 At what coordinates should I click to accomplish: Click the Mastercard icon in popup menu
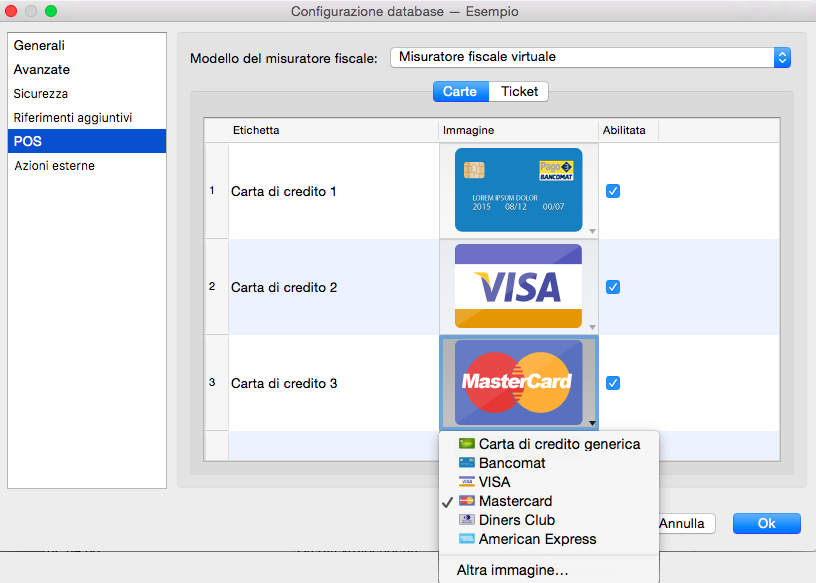(x=466, y=501)
